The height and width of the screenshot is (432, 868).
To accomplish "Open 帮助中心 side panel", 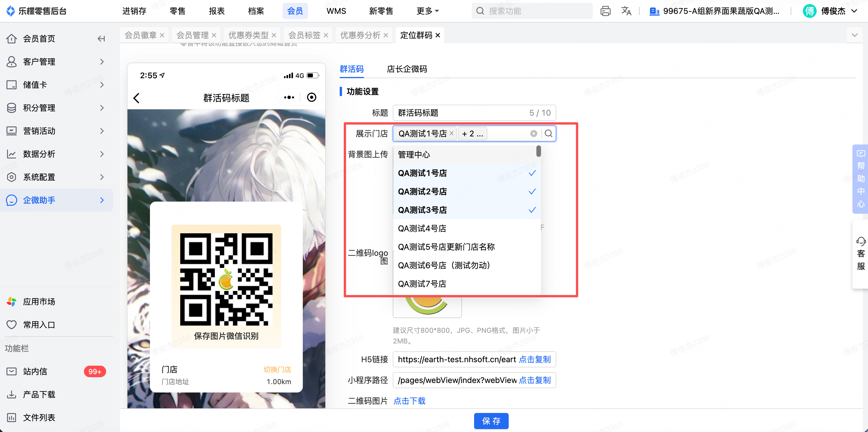I will click(860, 179).
